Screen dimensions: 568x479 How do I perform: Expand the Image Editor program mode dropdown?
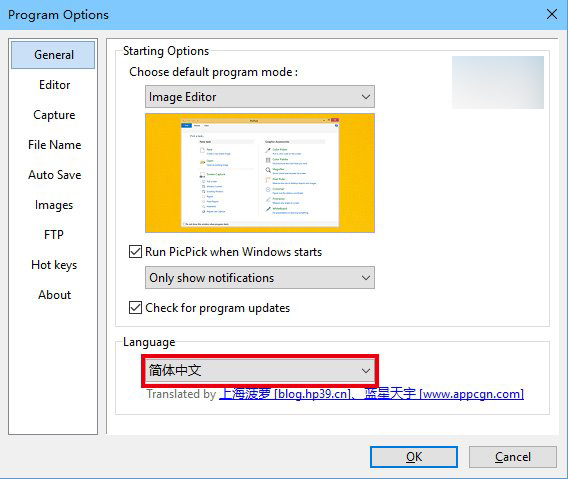click(260, 97)
